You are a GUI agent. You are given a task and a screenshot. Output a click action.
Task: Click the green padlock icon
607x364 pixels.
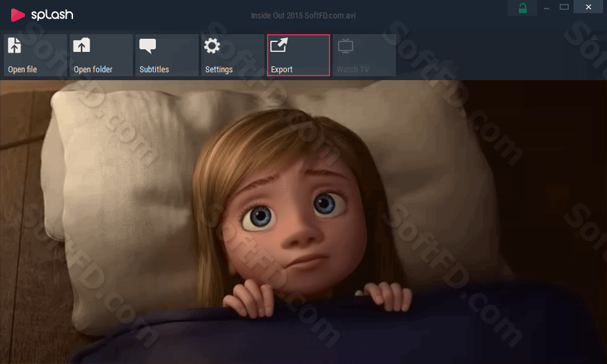click(523, 8)
